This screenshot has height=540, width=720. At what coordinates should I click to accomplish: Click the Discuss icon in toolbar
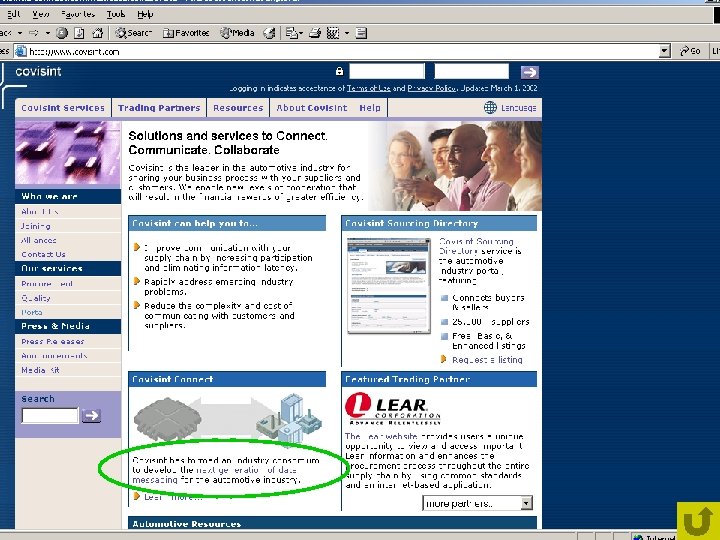click(361, 33)
